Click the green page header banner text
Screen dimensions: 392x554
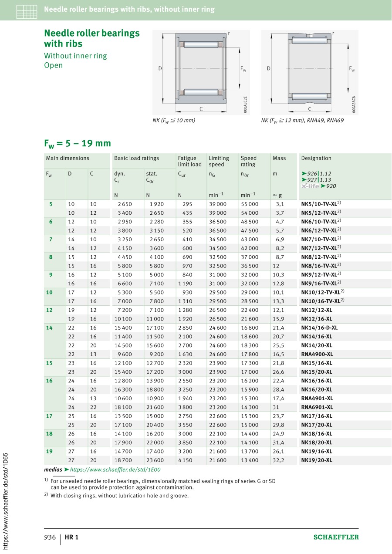[129, 9]
